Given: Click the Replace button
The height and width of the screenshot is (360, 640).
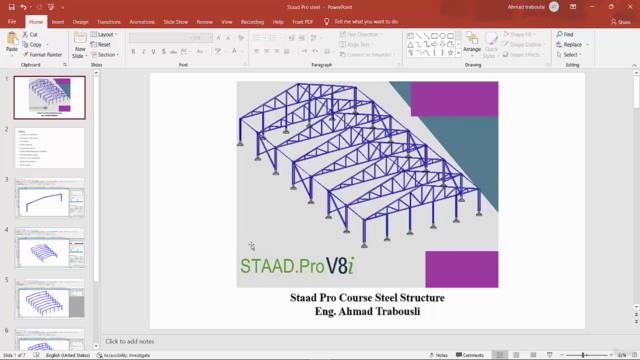Looking at the screenshot, I should point(569,44).
